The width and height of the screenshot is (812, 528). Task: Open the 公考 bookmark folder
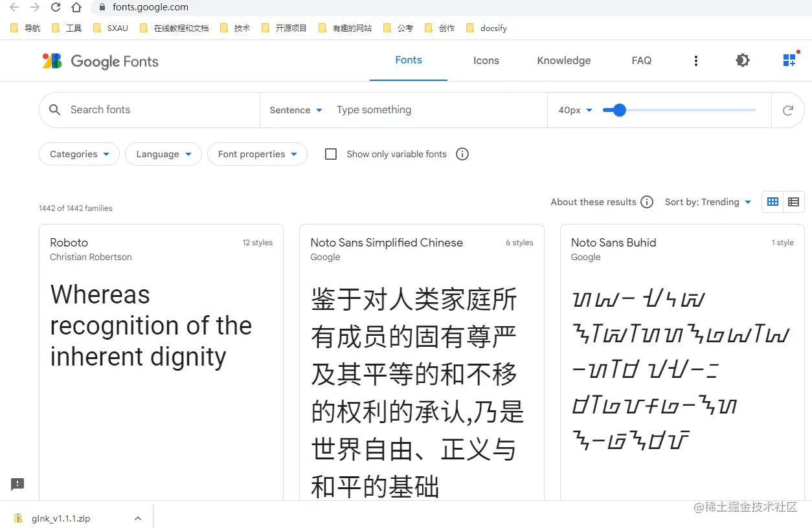(398, 28)
